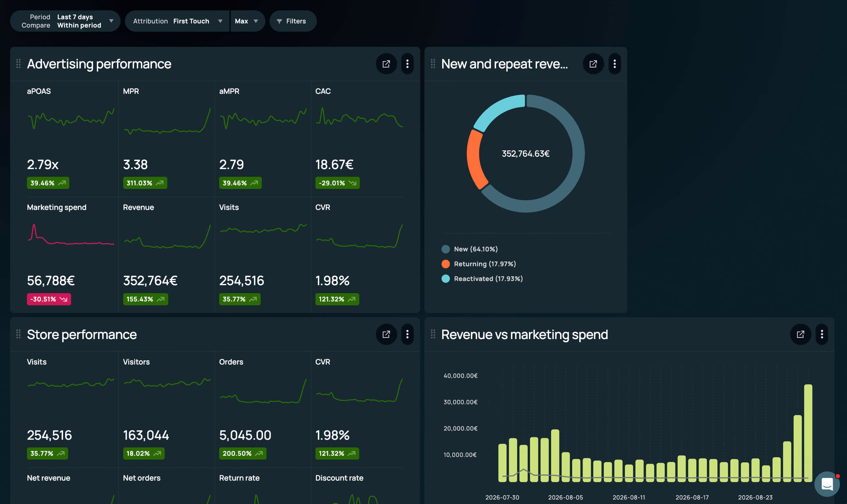Click the Revenue vs marketing spend title

point(525,335)
